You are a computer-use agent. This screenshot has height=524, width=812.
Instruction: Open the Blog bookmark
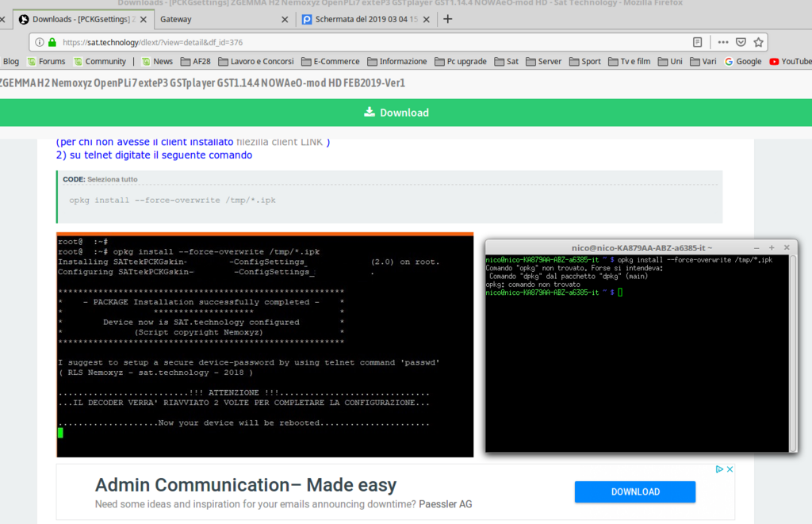10,62
